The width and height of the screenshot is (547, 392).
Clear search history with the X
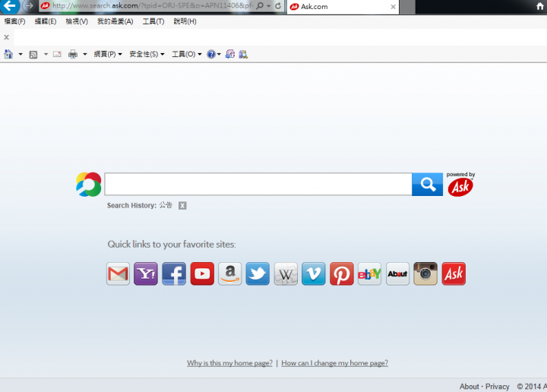tap(182, 205)
